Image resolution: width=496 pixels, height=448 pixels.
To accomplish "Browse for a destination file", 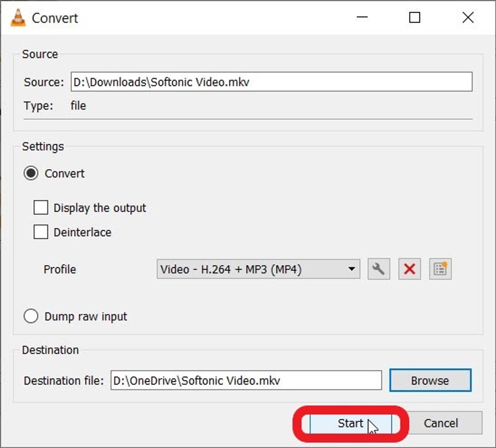I will 430,381.
